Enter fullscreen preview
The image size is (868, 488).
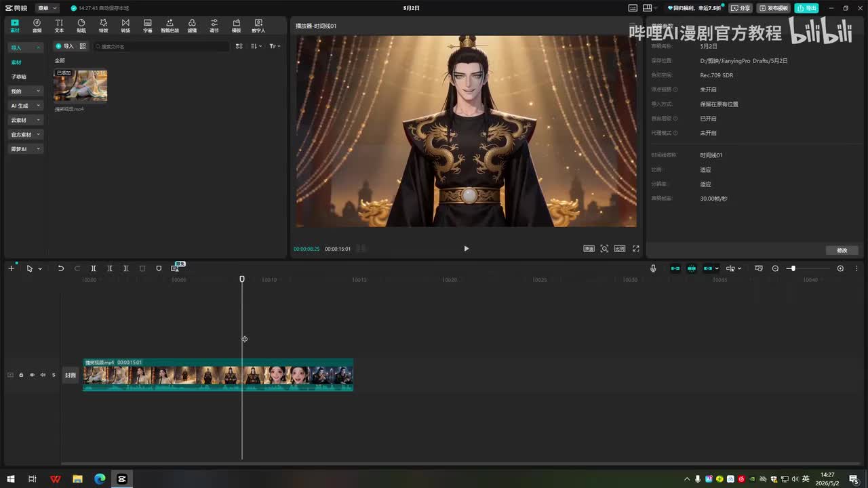click(636, 249)
